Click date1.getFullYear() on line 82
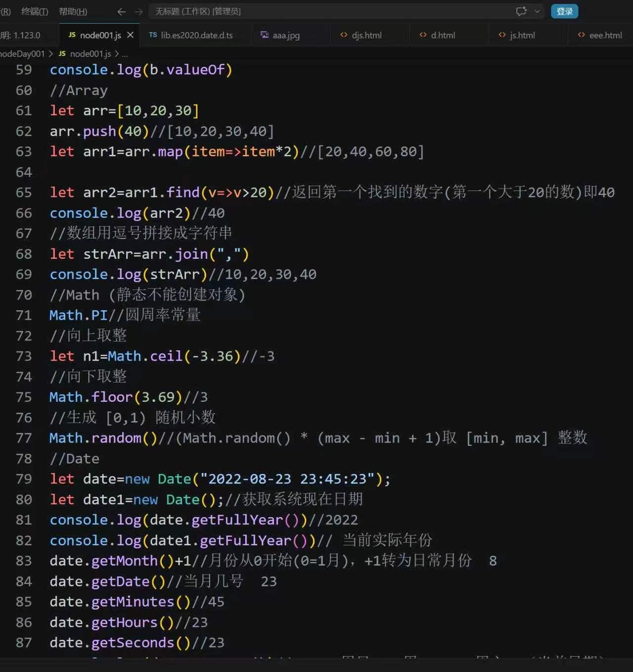 click(228, 541)
